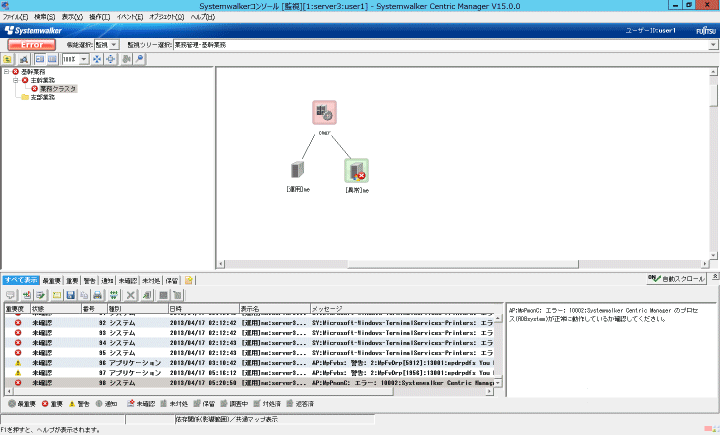The width and height of the screenshot is (720, 435).
Task: Click the fit-to-window arrows icon in map toolbar
Action: click(97, 60)
